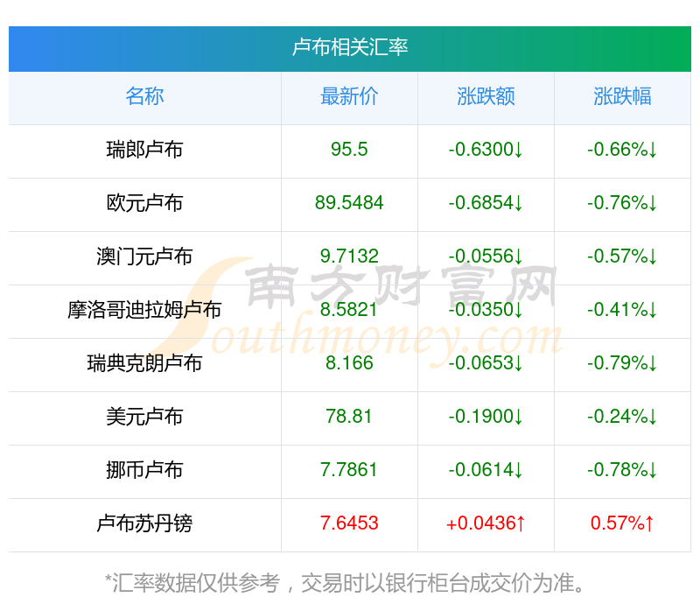Image resolution: width=700 pixels, height=611 pixels.
Task: Click the 美元卢布 row name
Action: 144,417
